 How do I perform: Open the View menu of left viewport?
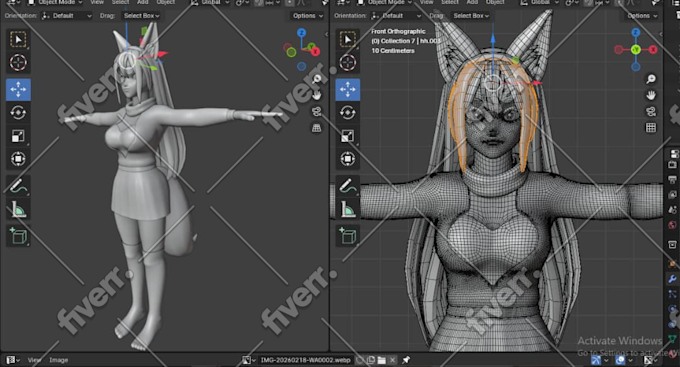[x=97, y=3]
